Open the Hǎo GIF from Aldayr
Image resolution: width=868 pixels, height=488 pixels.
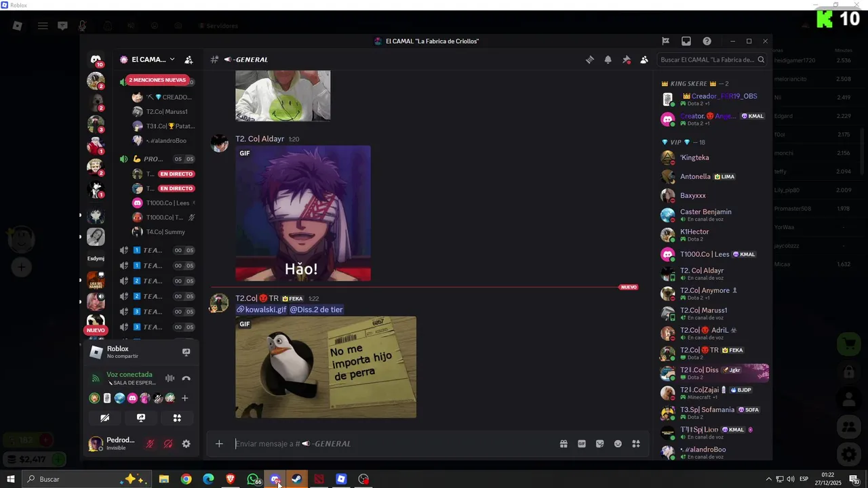(303, 213)
